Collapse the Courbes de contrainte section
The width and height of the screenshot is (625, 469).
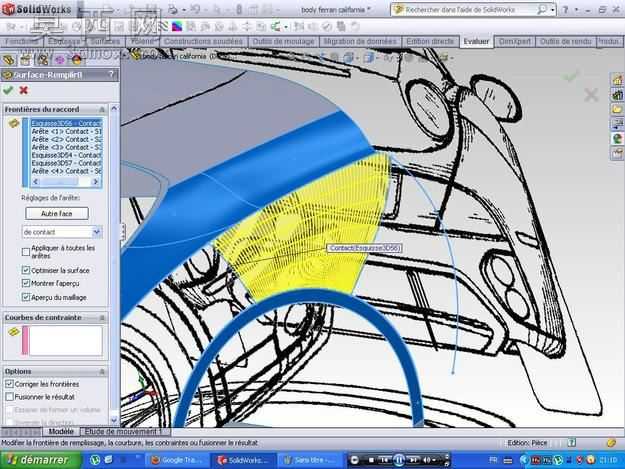pyautogui.click(x=102, y=318)
